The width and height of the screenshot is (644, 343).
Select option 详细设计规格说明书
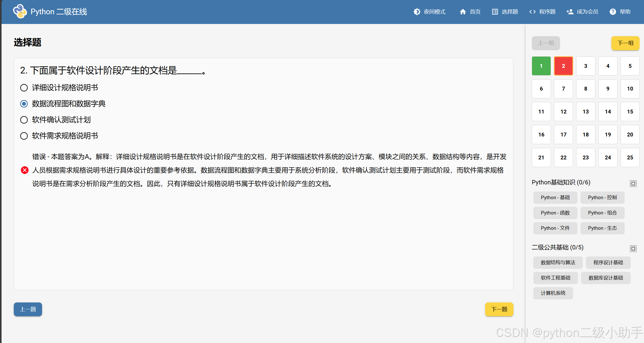pos(24,88)
